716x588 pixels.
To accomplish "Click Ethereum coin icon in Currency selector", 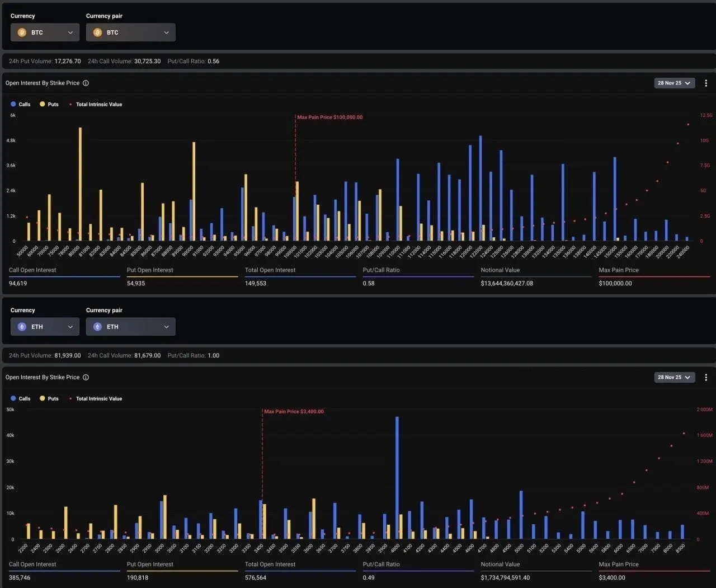I will pyautogui.click(x=22, y=327).
